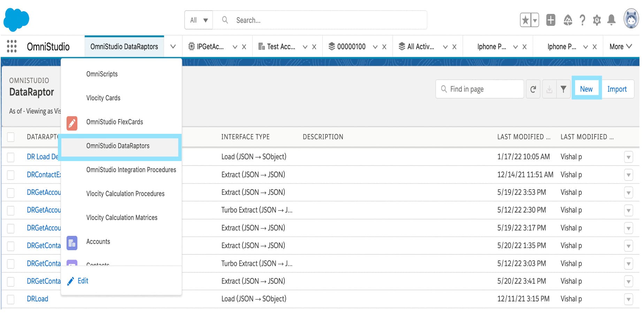Click the 00000100 tab layers icon
Image resolution: width=644 pixels, height=315 pixels.
332,46
